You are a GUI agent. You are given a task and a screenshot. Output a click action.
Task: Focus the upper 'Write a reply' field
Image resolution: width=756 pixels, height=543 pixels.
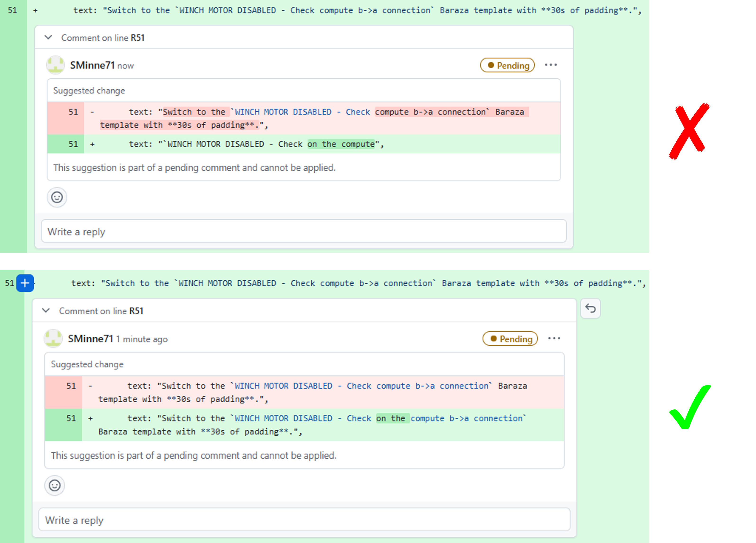click(x=304, y=231)
